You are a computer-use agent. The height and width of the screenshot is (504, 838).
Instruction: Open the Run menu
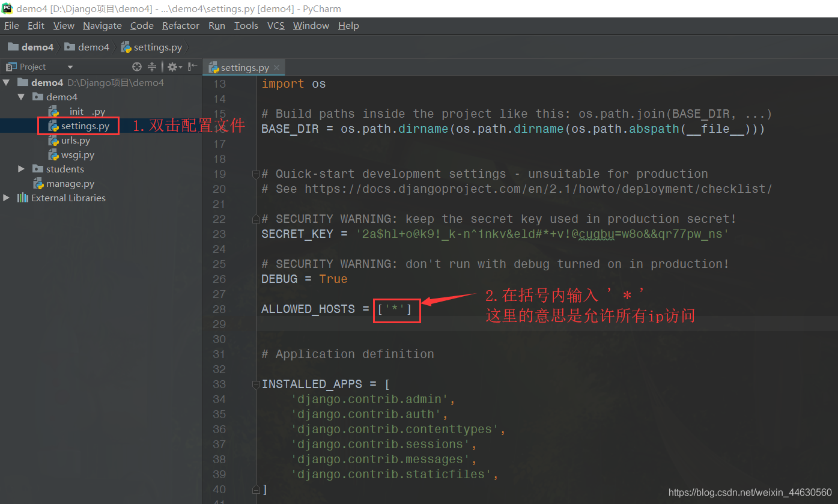(217, 25)
